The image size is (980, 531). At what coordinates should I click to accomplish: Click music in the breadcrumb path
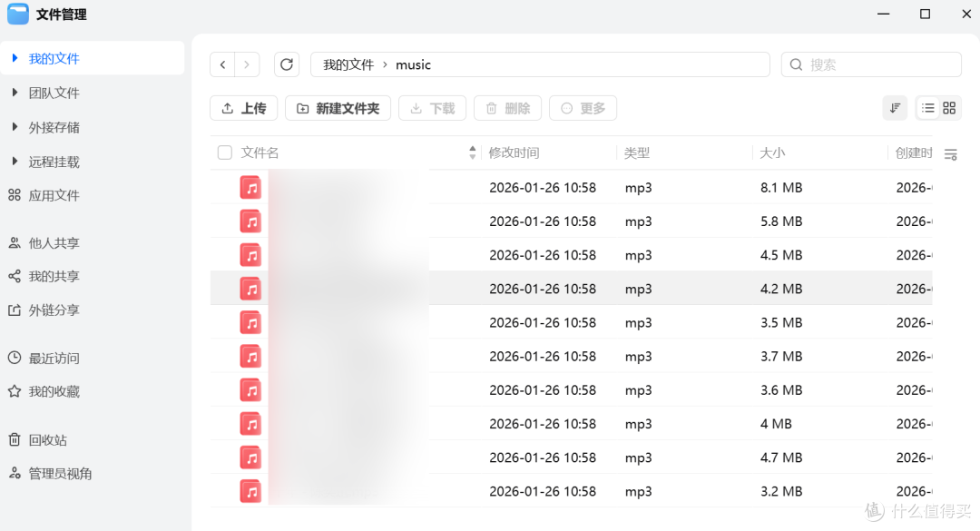click(x=413, y=64)
